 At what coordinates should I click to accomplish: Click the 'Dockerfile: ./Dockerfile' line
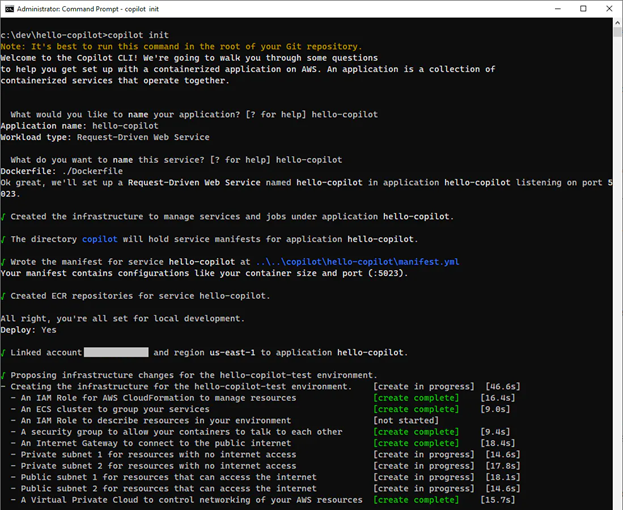[62, 171]
